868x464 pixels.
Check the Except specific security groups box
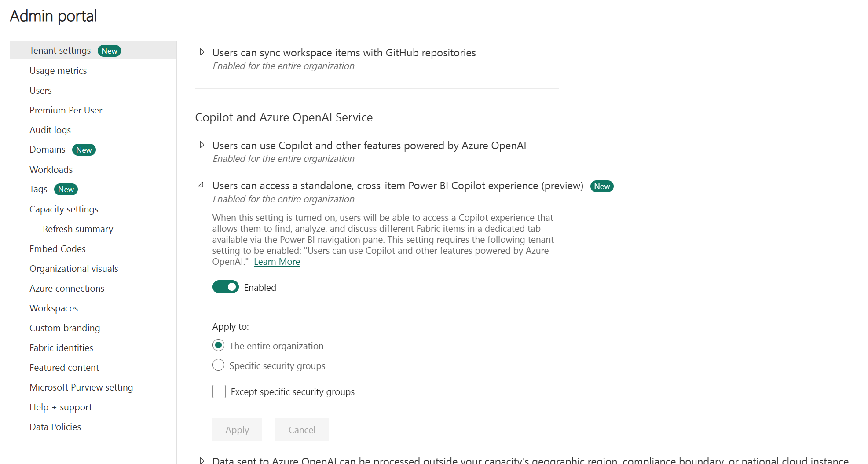[x=219, y=391]
